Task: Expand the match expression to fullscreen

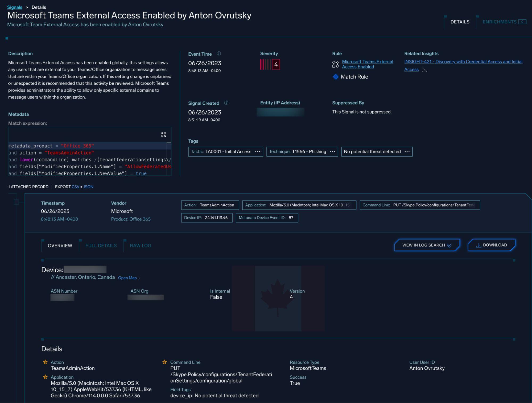Action: (x=164, y=135)
